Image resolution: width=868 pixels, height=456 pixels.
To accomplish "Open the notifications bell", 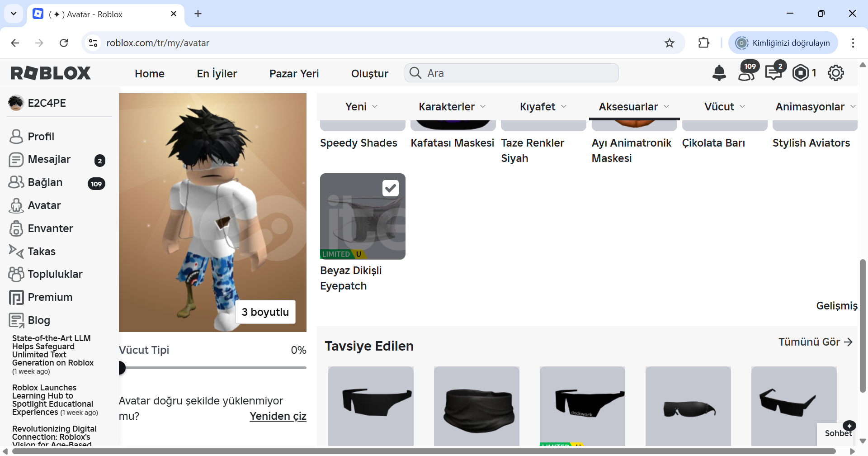I will tap(719, 73).
